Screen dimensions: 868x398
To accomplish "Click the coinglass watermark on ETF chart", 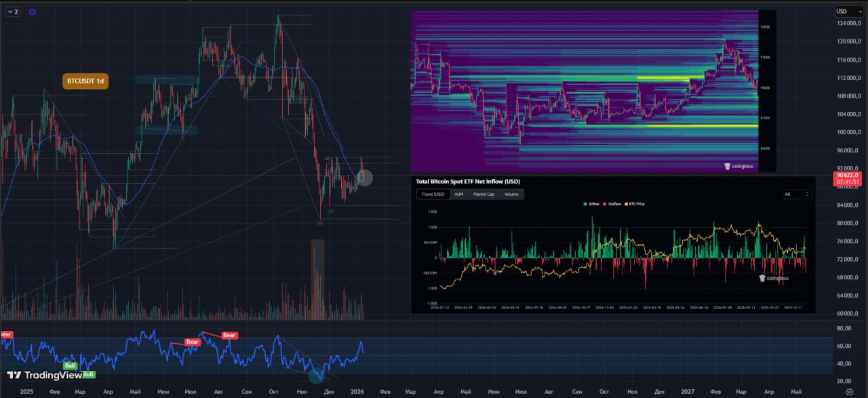I will (774, 278).
